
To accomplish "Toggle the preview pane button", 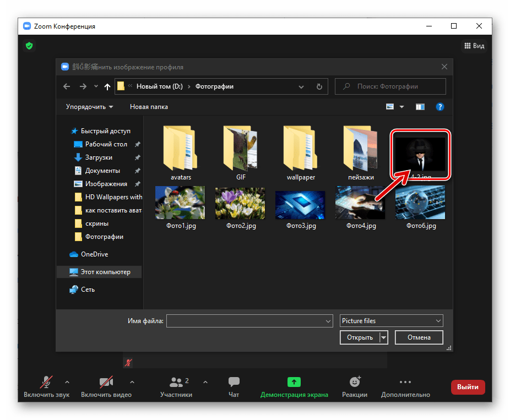I will (420, 107).
